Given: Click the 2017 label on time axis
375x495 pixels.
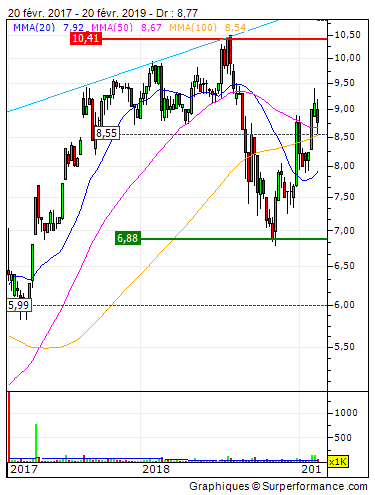Looking at the screenshot, I should pyautogui.click(x=24, y=469).
